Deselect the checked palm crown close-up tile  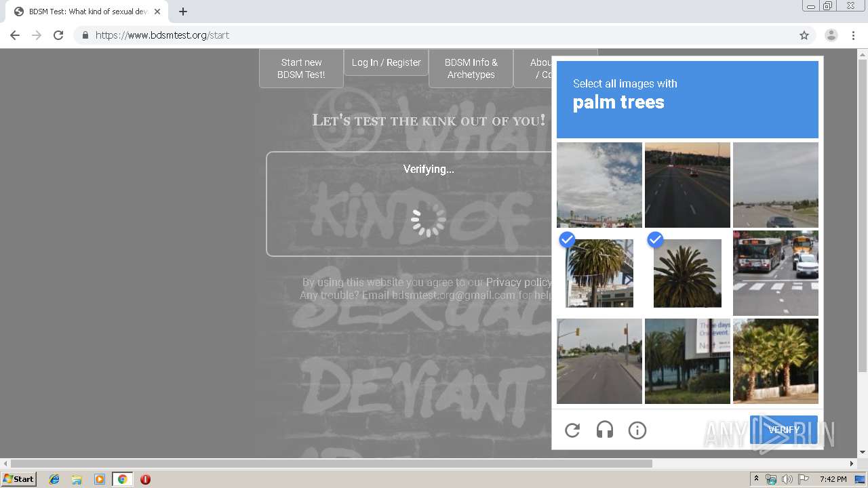pyautogui.click(x=688, y=273)
